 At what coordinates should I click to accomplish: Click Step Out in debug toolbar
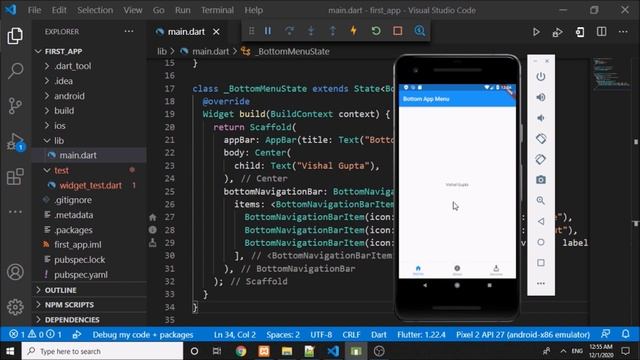(x=333, y=31)
